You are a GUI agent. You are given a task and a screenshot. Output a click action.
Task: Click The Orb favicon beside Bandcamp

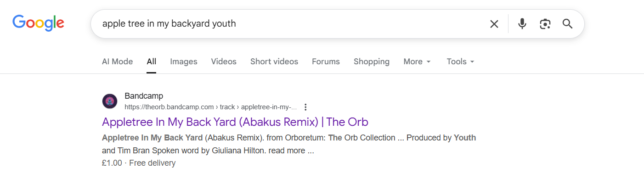pyautogui.click(x=110, y=101)
